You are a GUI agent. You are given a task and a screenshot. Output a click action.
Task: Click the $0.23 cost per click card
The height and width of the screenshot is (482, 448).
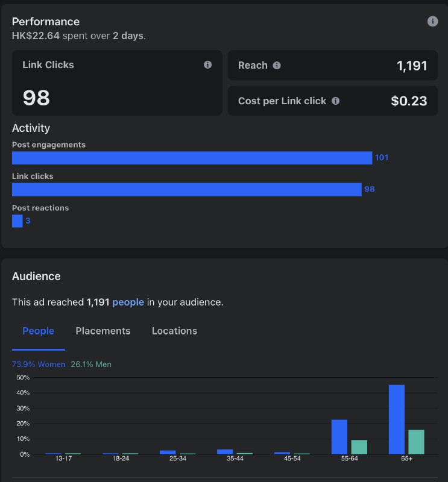coord(333,101)
